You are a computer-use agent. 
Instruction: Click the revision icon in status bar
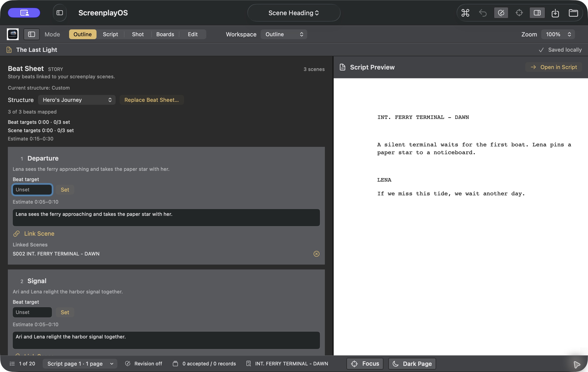point(128,364)
